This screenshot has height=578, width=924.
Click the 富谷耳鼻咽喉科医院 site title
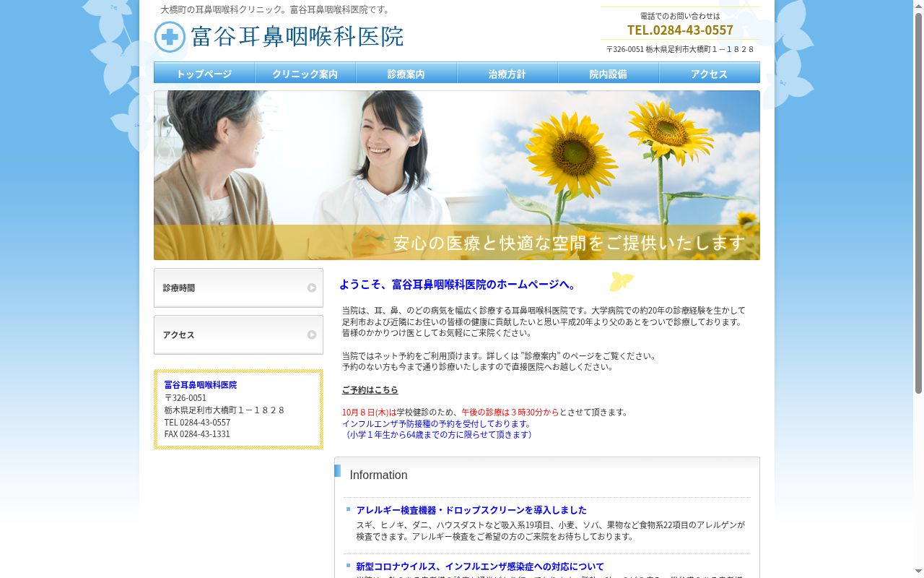[297, 36]
